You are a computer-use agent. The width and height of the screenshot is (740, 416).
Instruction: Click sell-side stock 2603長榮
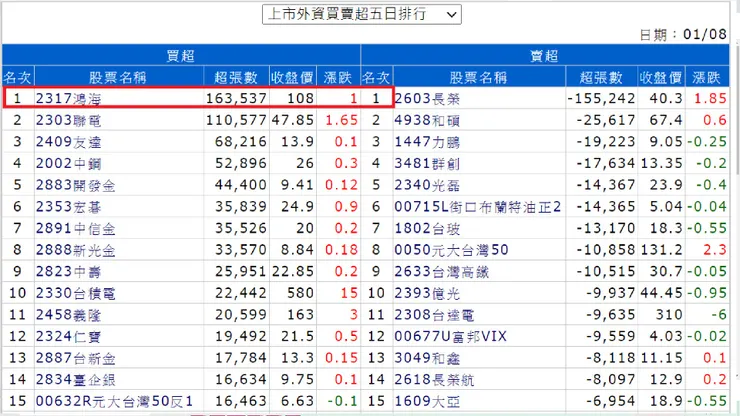click(427, 98)
